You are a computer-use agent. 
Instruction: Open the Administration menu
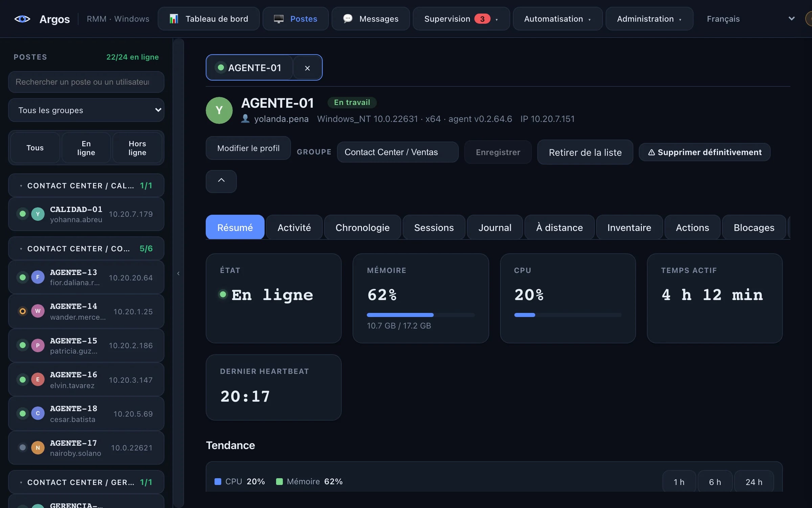point(649,19)
